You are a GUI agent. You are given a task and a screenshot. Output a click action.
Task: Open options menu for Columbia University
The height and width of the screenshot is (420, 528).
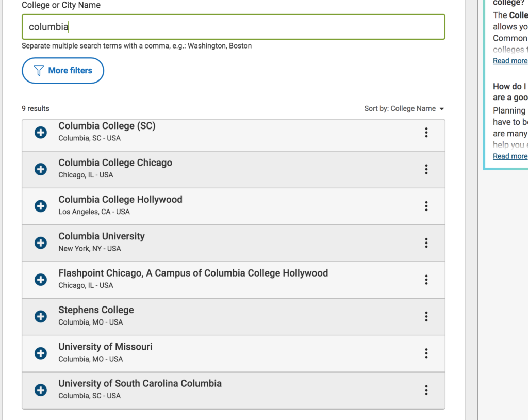[426, 243]
